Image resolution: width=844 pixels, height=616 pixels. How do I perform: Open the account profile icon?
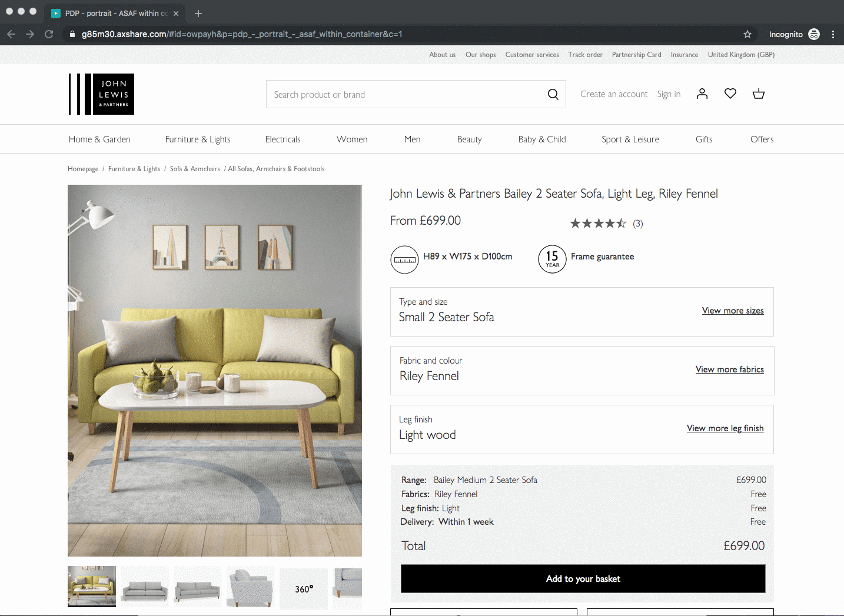pos(702,94)
